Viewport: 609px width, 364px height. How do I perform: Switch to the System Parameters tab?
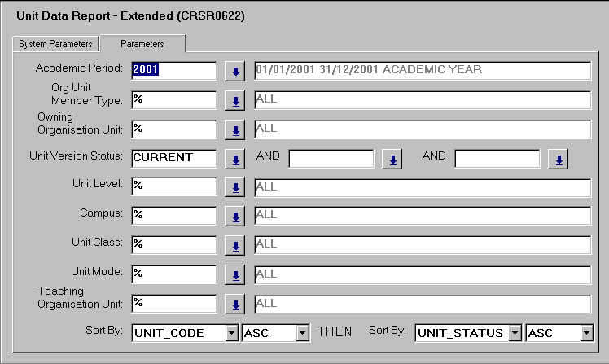tap(55, 44)
